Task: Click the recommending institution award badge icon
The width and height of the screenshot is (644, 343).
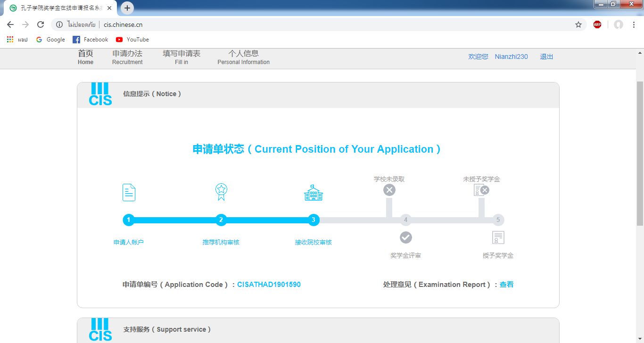Action: pos(221,192)
